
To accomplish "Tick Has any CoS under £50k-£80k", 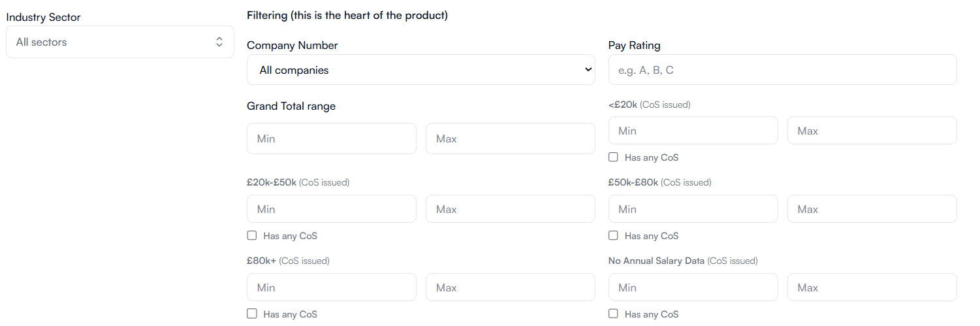I will (x=613, y=236).
